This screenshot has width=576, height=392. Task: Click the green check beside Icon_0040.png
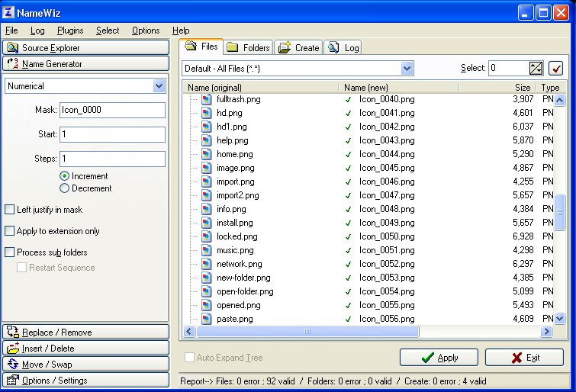[x=348, y=100]
